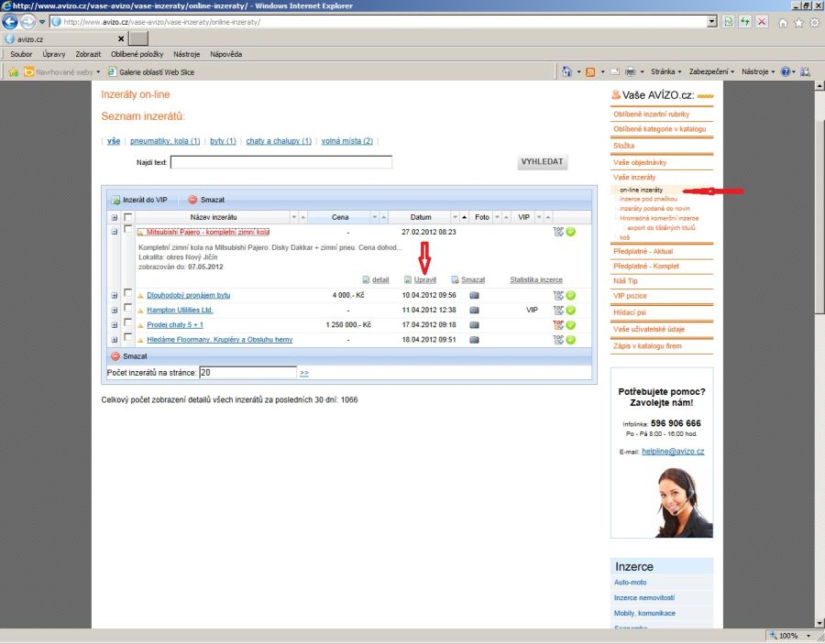Open the helpline@avizo.cz email link

(x=673, y=451)
